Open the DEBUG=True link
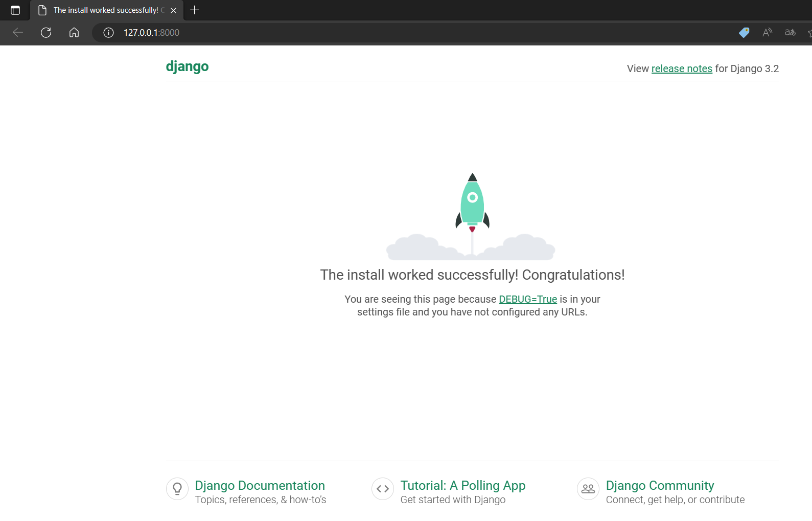The height and width of the screenshot is (521, 812). (x=528, y=299)
